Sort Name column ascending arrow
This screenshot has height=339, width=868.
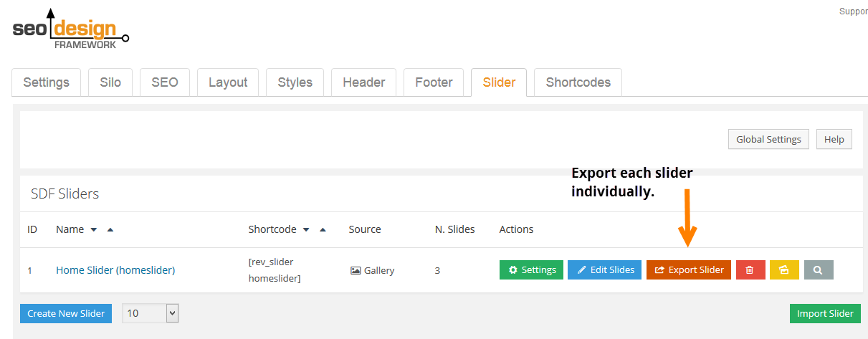coord(110,229)
